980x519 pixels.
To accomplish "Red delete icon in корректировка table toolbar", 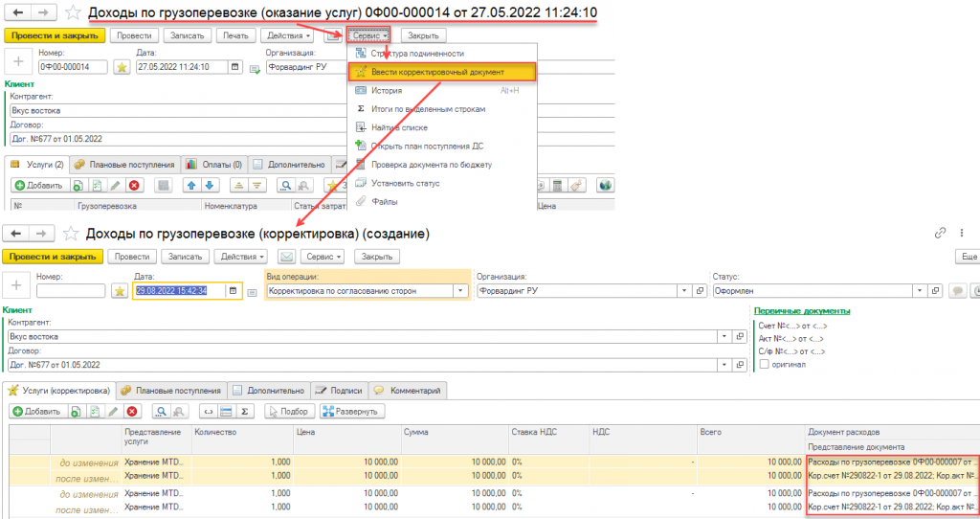I will (x=131, y=412).
